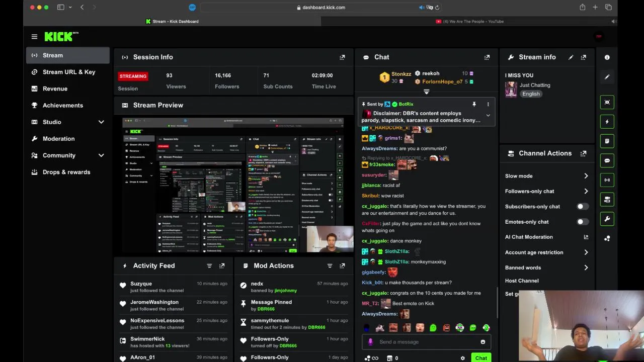
Task: Pop out the Session Info panel
Action: [342, 57]
